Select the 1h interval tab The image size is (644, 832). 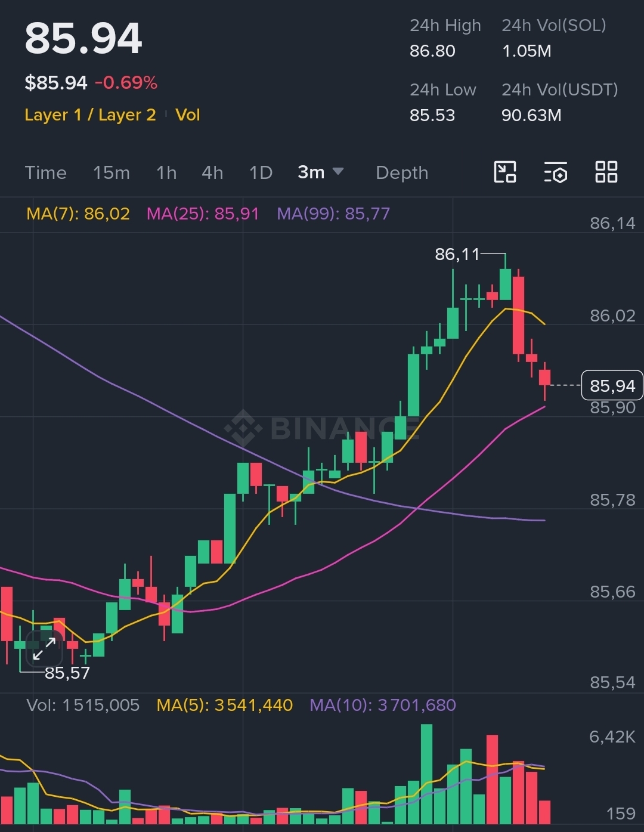pos(166,172)
